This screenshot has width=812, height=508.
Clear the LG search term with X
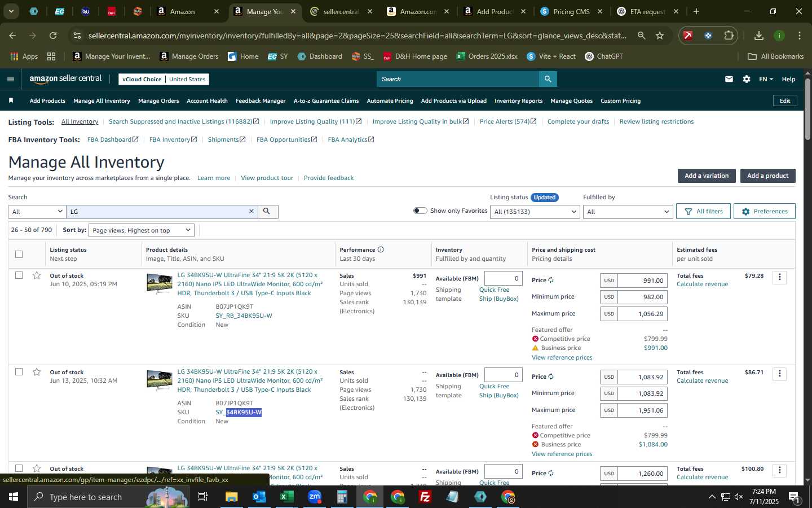[x=251, y=211]
